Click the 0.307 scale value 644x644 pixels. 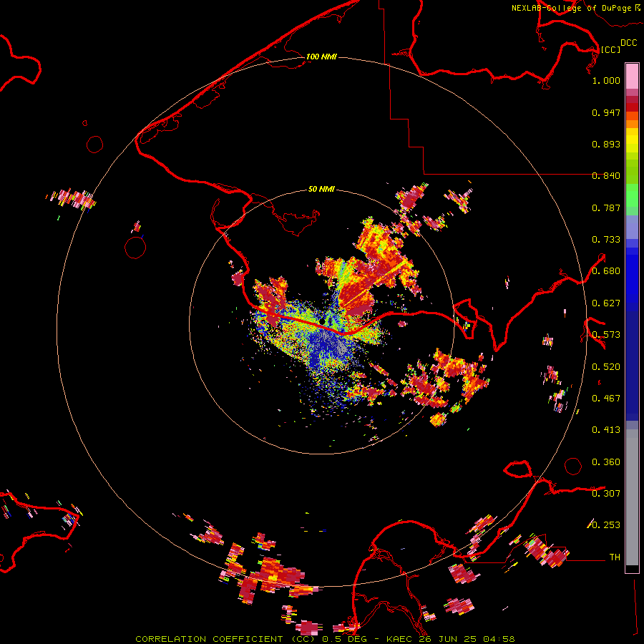coord(606,494)
